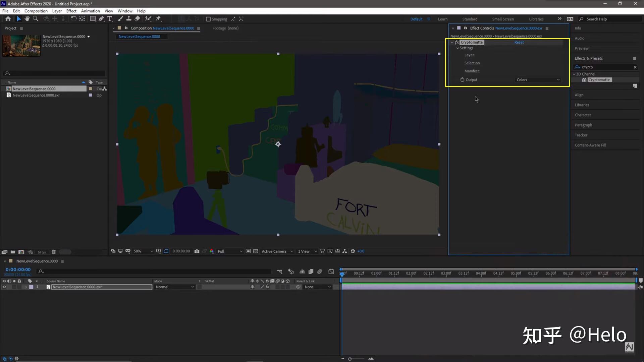This screenshot has height=362, width=644.
Task: Select the Clone Stamp tool
Action: click(129, 19)
